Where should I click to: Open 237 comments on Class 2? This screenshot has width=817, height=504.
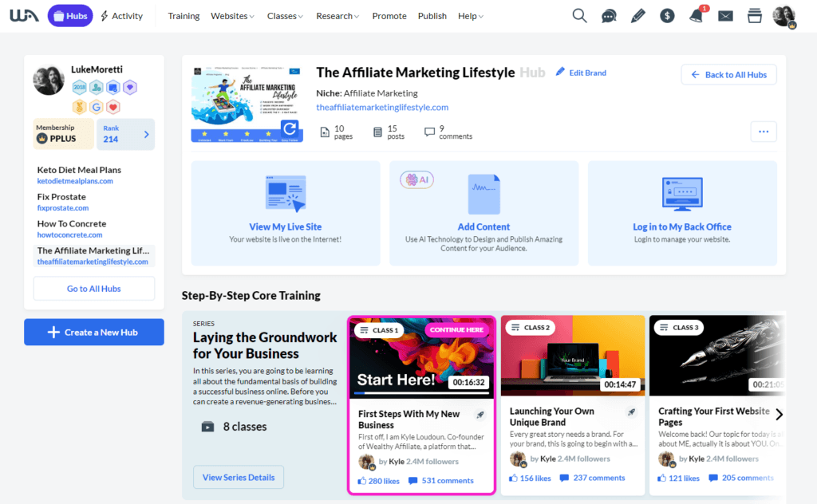[593, 478]
